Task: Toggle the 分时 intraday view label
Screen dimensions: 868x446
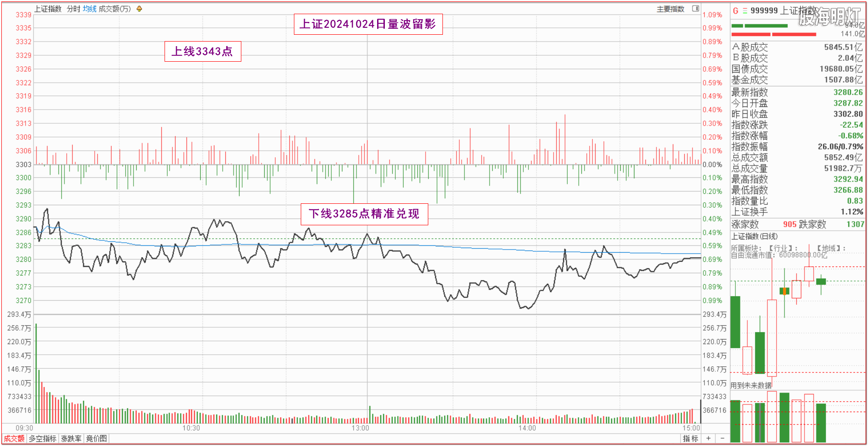Action: point(74,9)
